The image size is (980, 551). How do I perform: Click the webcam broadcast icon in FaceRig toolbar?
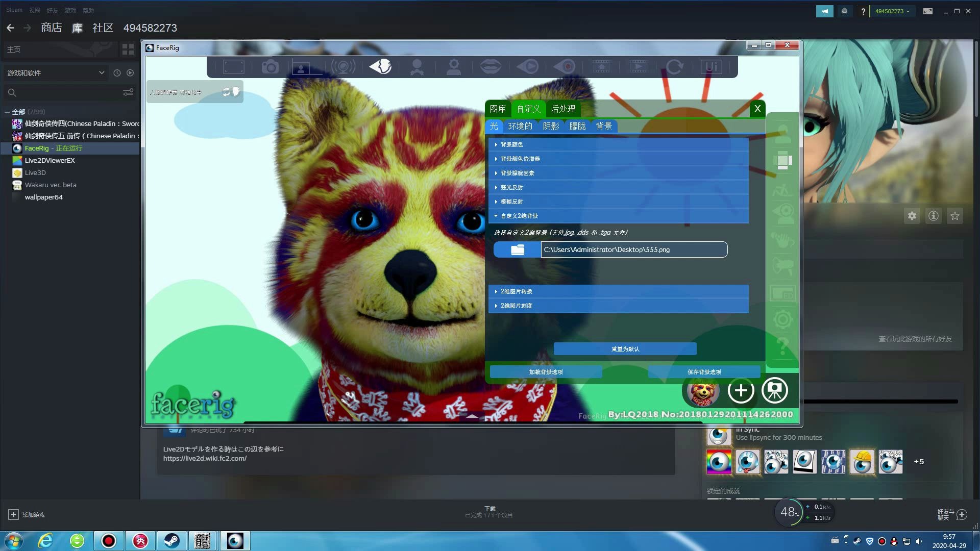pos(344,67)
